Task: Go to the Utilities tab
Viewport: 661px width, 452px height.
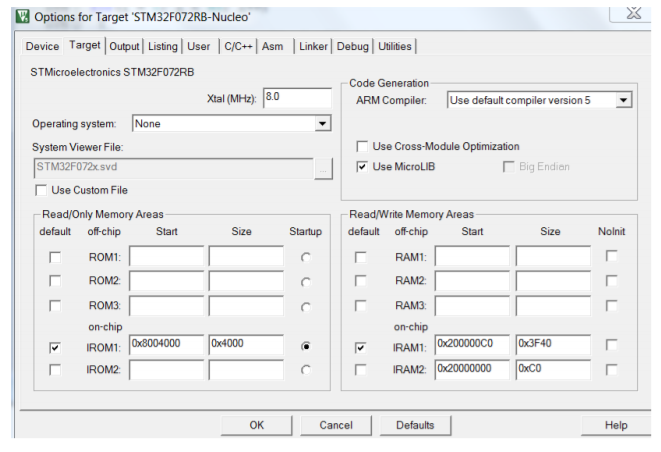Action: (395, 46)
